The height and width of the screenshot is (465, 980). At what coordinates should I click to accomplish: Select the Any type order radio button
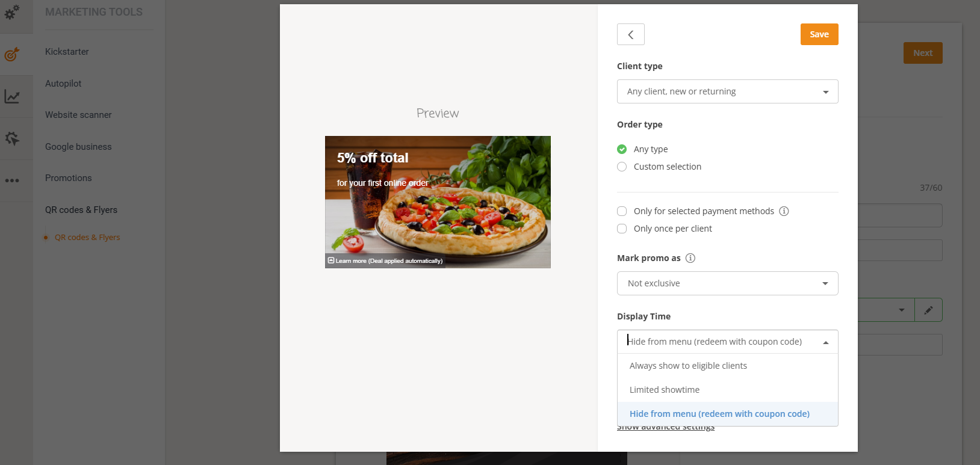point(622,149)
